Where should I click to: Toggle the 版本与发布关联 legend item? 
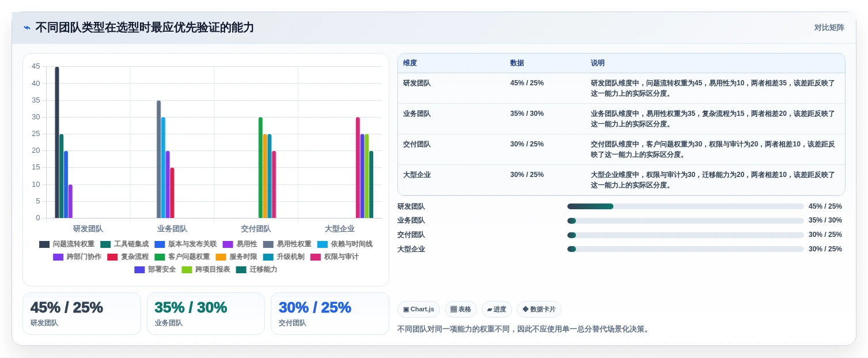(185, 244)
